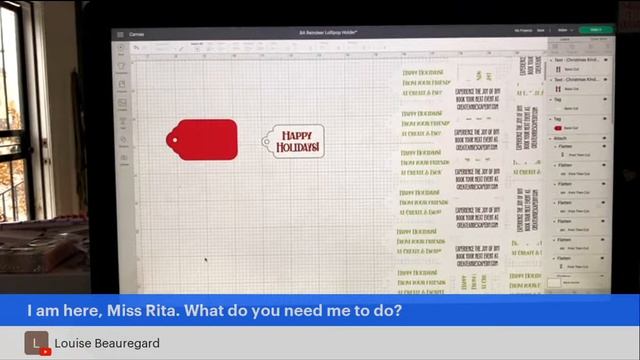
Task: Select the Text tool in sidebar
Action: pos(123,122)
